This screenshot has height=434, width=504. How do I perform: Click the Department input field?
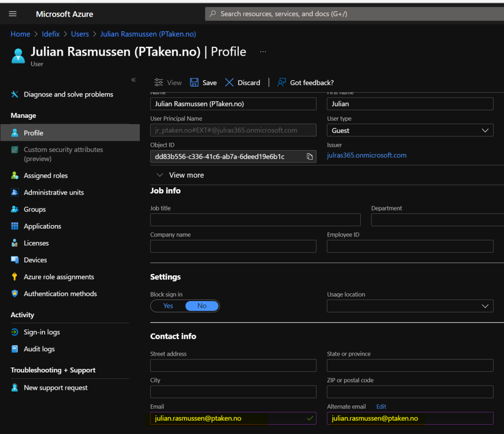click(x=438, y=220)
